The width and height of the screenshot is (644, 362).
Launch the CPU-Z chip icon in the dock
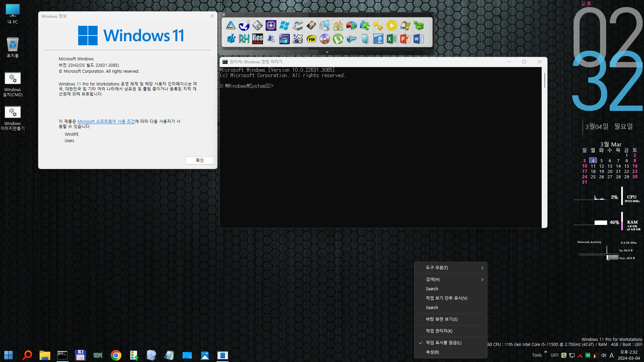click(x=271, y=25)
